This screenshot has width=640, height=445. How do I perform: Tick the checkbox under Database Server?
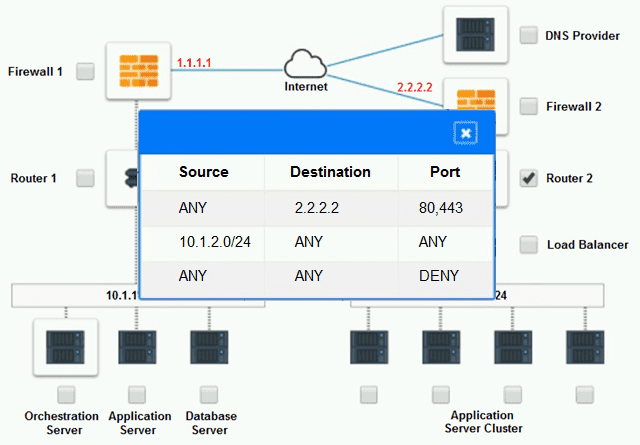click(x=209, y=393)
